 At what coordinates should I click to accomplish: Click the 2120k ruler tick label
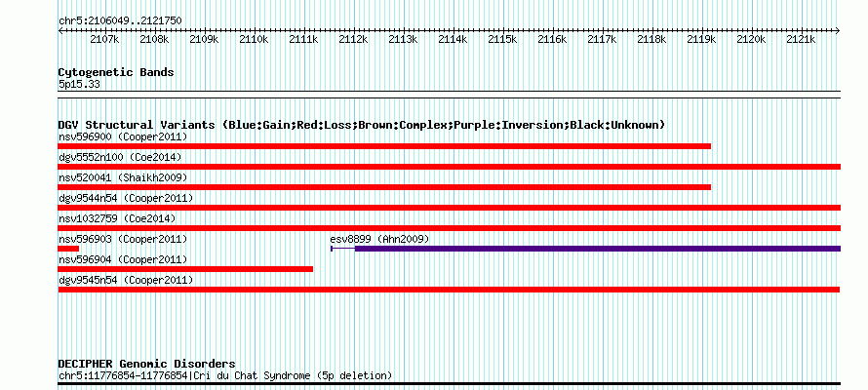click(x=751, y=39)
